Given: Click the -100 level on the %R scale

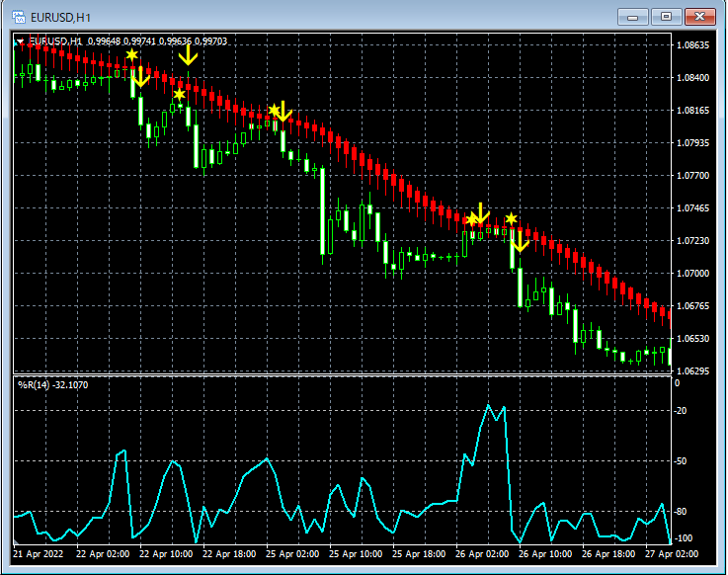Looking at the screenshot, I should [683, 538].
